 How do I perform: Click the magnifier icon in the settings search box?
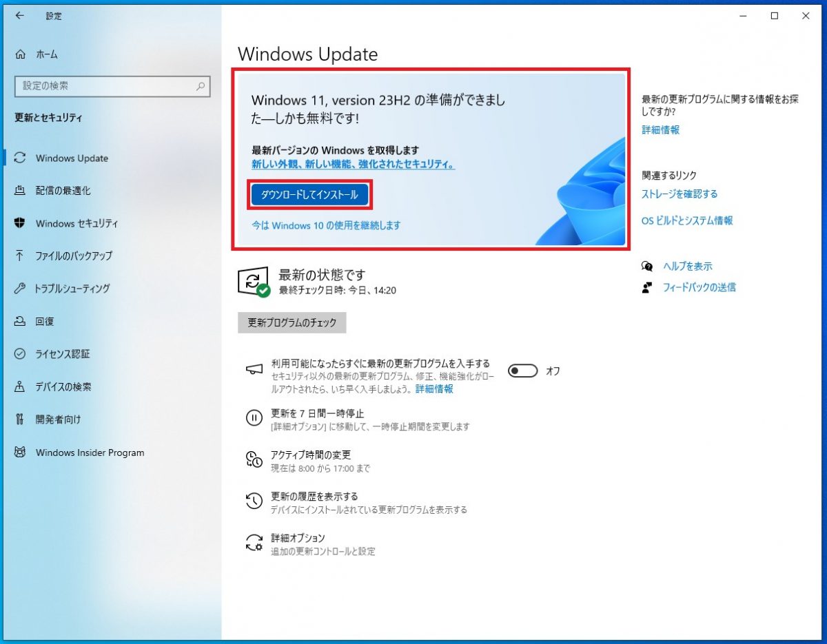pyautogui.click(x=201, y=87)
